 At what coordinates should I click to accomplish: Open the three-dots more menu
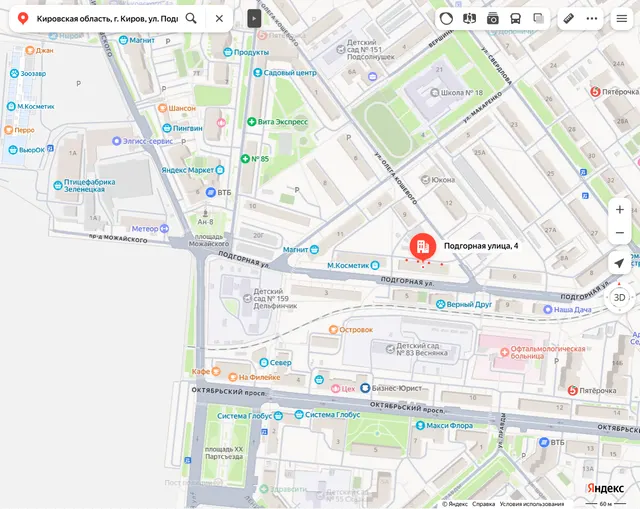tap(592, 18)
